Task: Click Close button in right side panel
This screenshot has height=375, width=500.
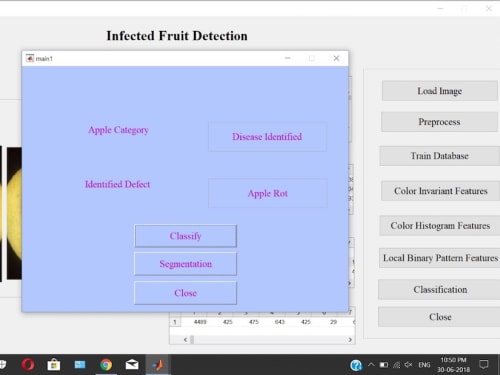Action: [440, 317]
